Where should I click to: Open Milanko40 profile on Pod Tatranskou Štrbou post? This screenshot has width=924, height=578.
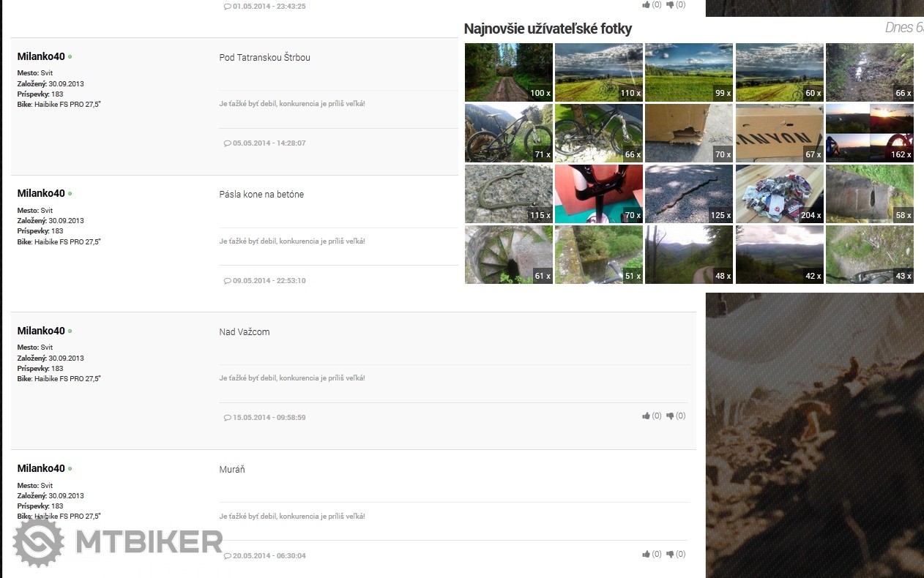41,56
